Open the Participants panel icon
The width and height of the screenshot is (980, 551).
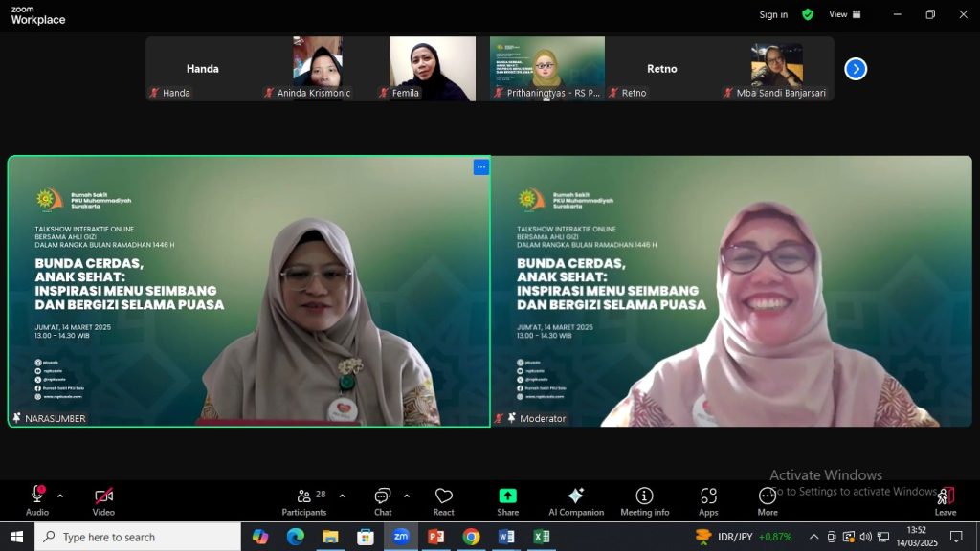tap(303, 496)
